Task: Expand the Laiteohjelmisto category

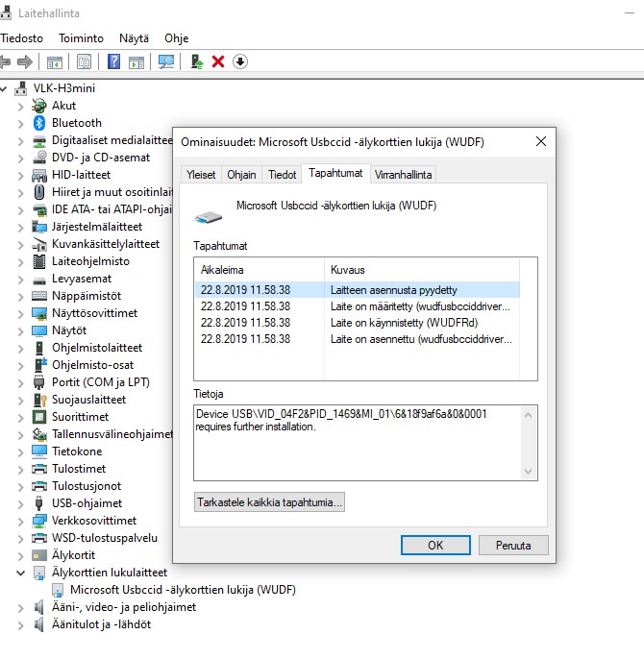Action: [20, 262]
